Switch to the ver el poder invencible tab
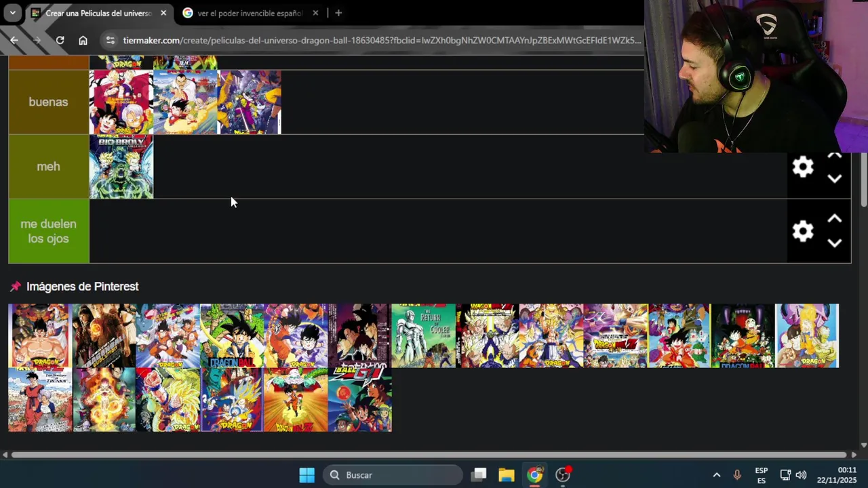Image resolution: width=868 pixels, height=488 pixels. [x=251, y=13]
